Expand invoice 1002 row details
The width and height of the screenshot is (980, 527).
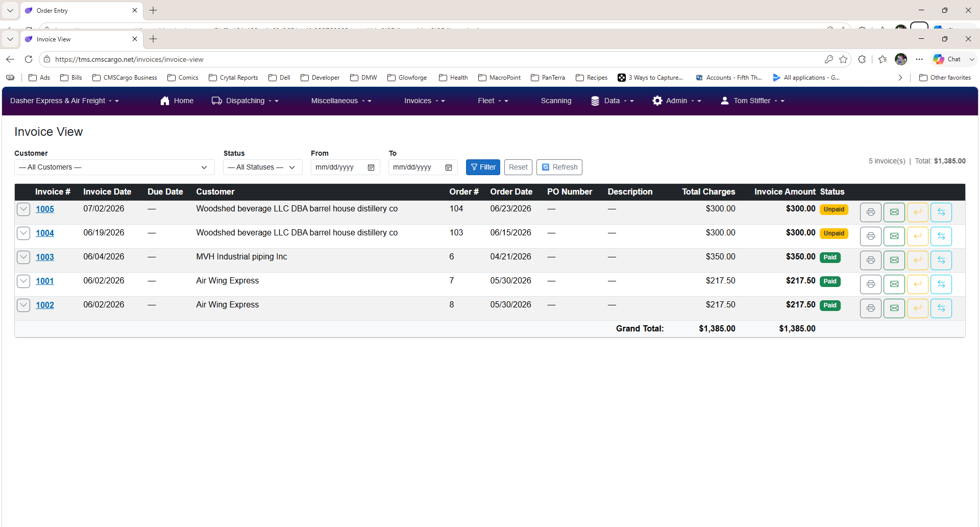23,305
